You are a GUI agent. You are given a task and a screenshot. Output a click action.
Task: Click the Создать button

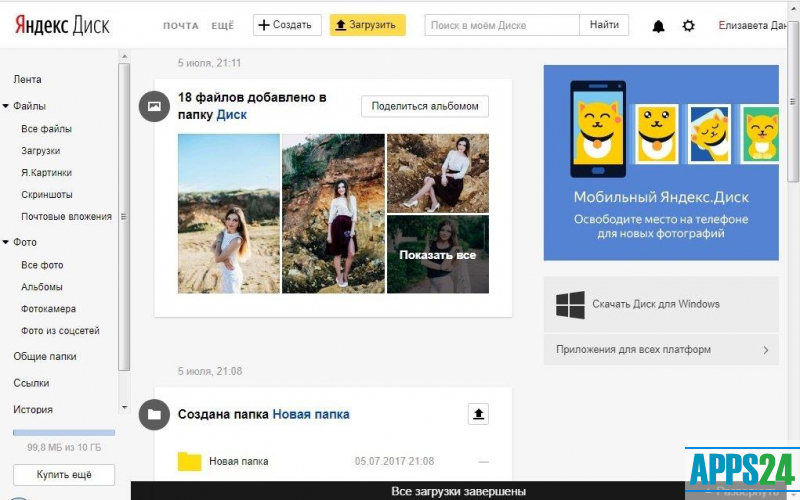(x=287, y=25)
